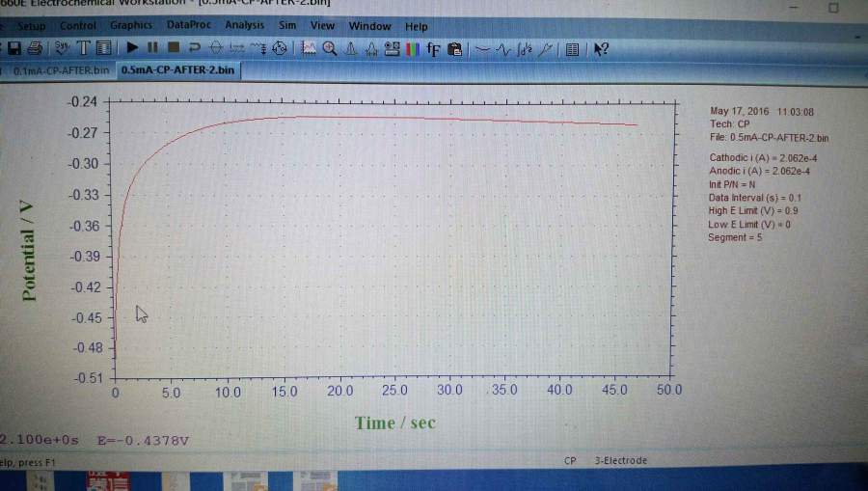This screenshot has width=868, height=491.
Task: Click the Copy to Clipboard icon
Action: pos(454,50)
